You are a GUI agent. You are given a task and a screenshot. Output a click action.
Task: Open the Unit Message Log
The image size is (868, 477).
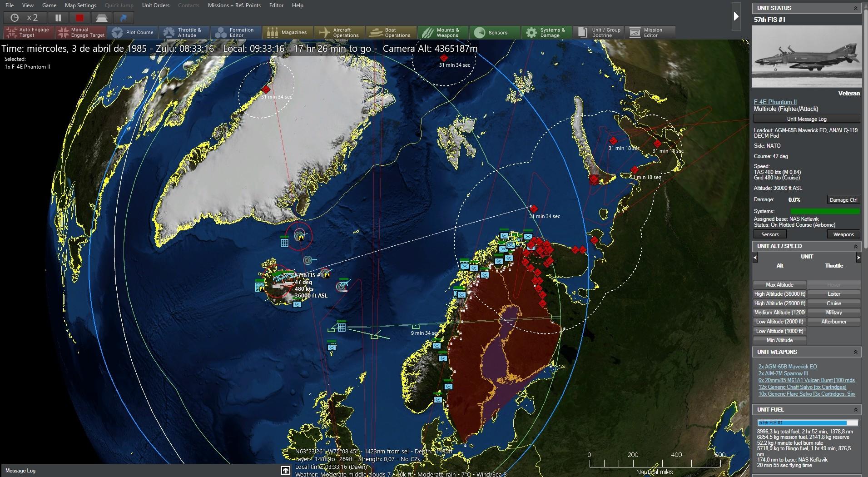point(807,119)
